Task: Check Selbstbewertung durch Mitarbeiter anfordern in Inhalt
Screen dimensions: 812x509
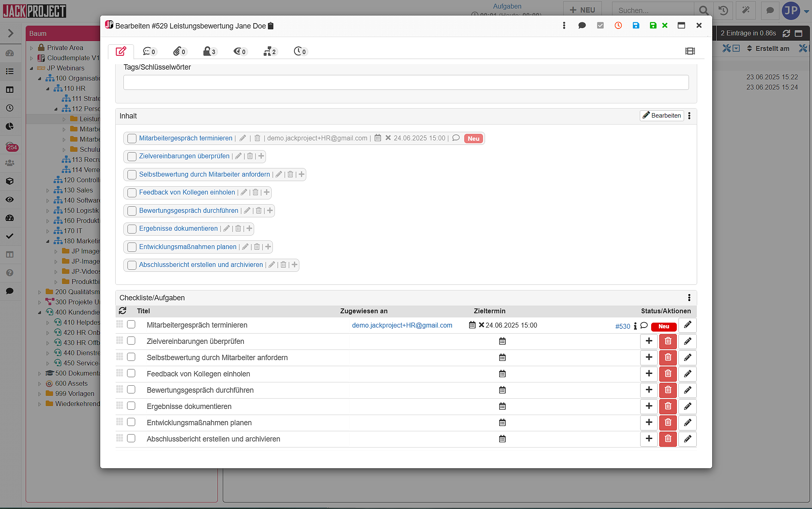Action: [132, 175]
